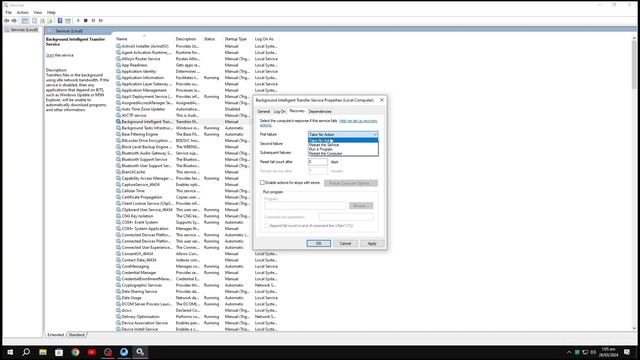The width and height of the screenshot is (640, 360).
Task: Toggle the Show/Hide Action Pane toolbar icon
Action: [68, 20]
